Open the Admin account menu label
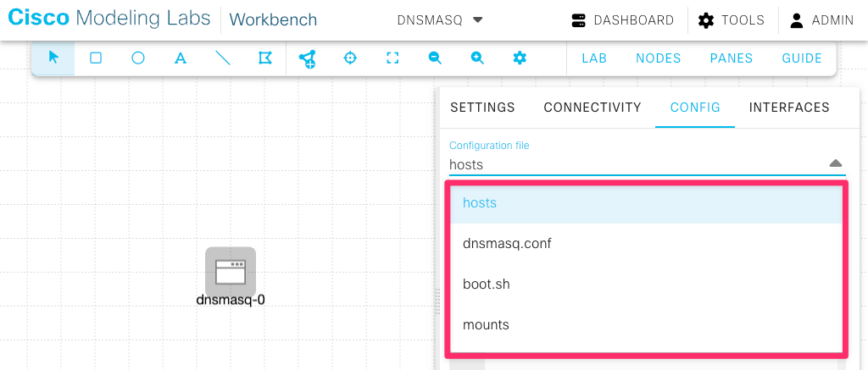868x370 pixels. pyautogui.click(x=832, y=20)
